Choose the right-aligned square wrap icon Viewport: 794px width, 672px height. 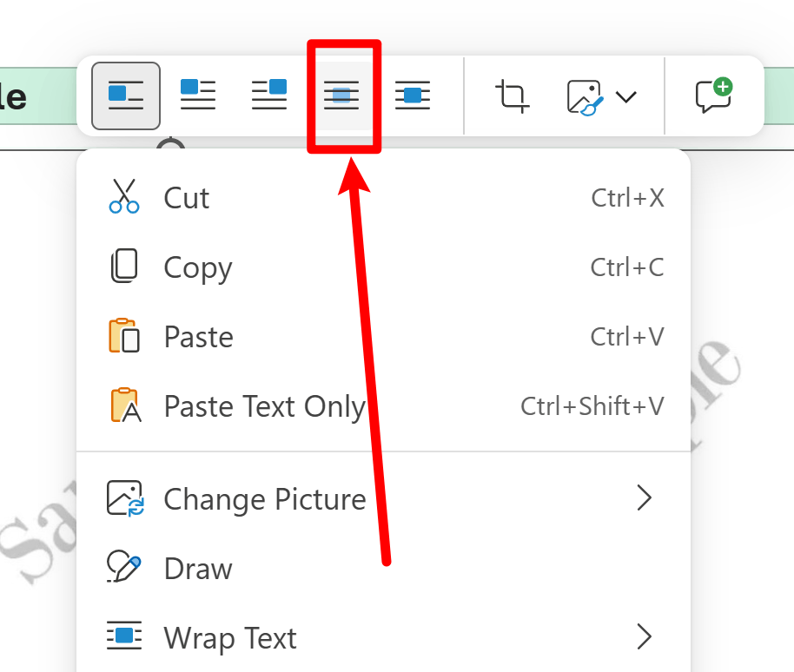click(x=269, y=96)
